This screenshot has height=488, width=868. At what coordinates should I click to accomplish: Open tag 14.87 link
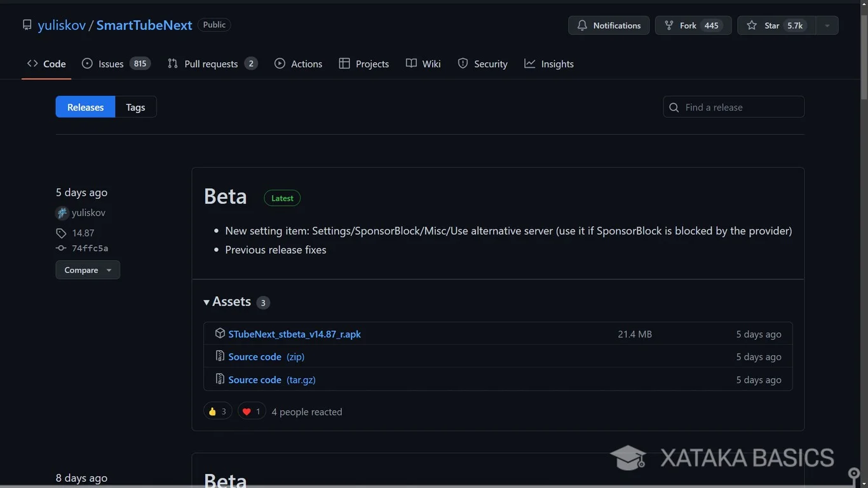(x=83, y=233)
